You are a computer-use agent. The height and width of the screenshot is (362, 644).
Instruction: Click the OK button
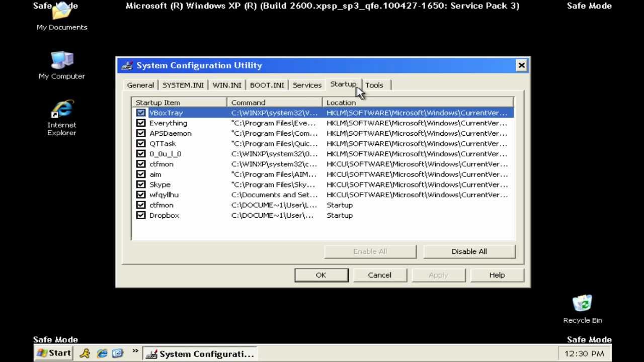point(321,275)
